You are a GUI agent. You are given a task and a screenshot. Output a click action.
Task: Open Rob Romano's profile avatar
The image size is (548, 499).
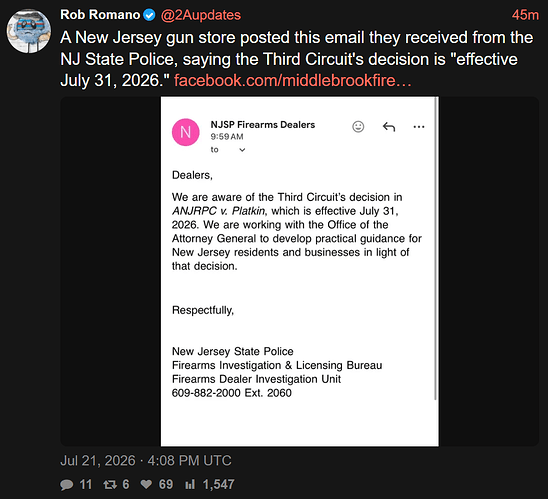pos(29,31)
